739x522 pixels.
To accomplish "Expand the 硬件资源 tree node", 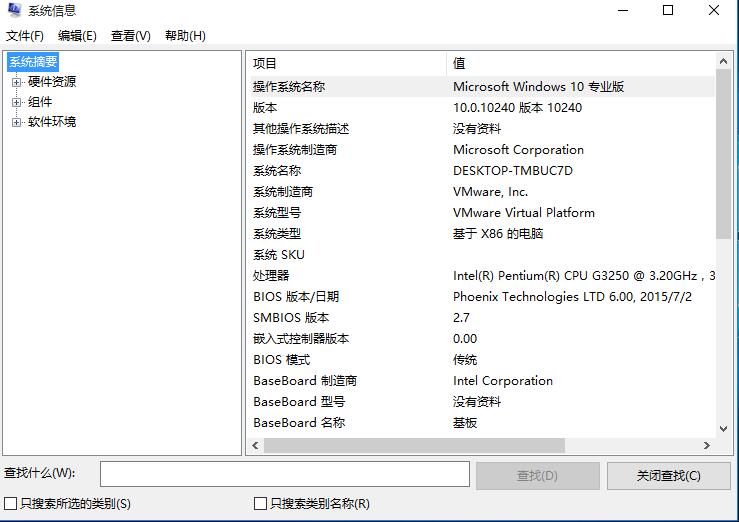I will [x=16, y=82].
